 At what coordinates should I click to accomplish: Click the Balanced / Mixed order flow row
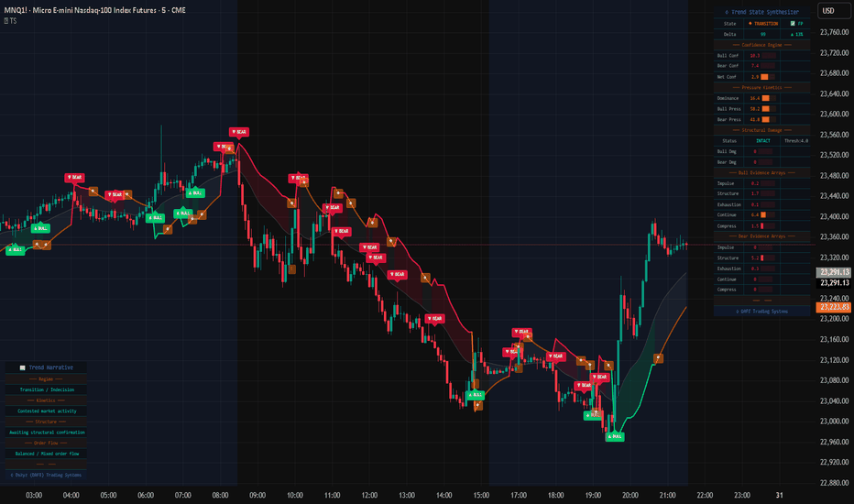pos(46,454)
